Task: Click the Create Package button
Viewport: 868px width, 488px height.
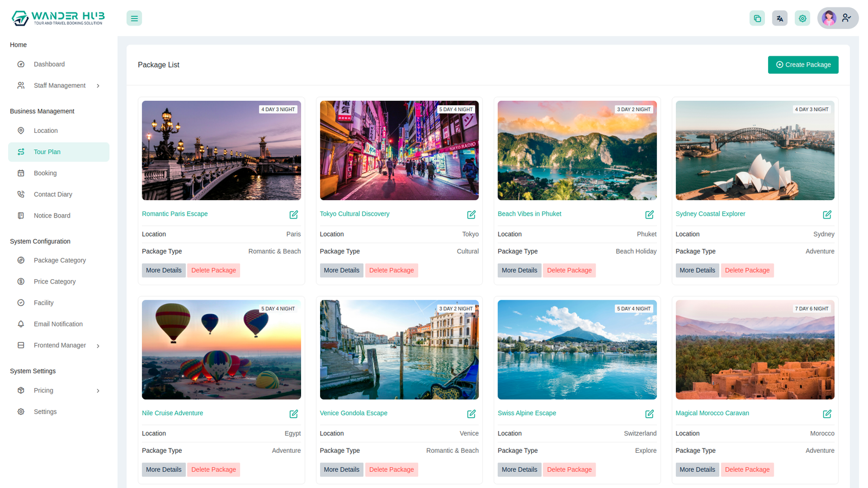Action: (803, 65)
